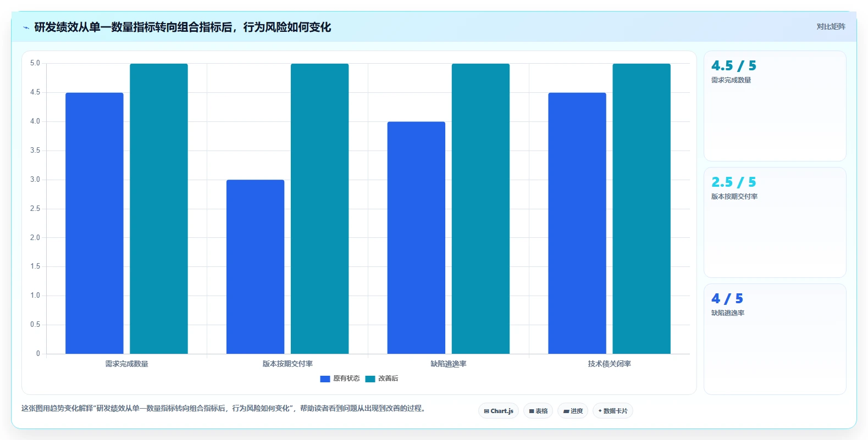This screenshot has height=440, width=868.
Task: Click the blue 原有状态 legend color box
Action: [325, 378]
